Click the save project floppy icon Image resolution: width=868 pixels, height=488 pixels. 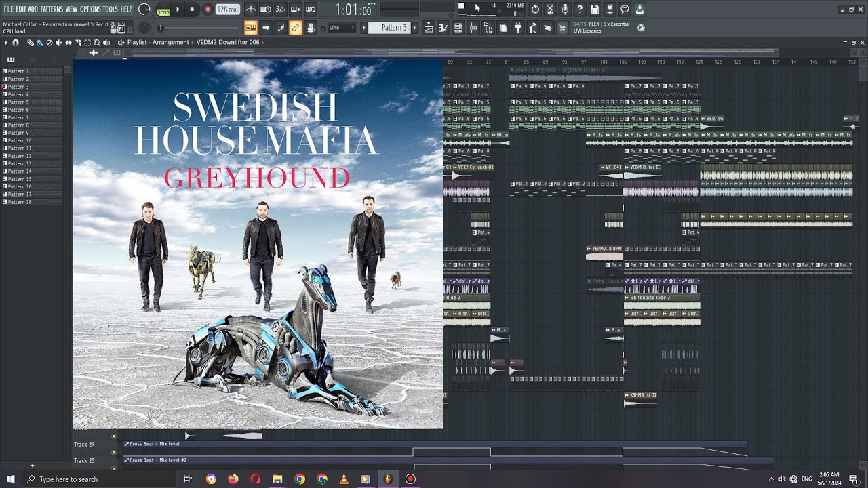tap(595, 9)
